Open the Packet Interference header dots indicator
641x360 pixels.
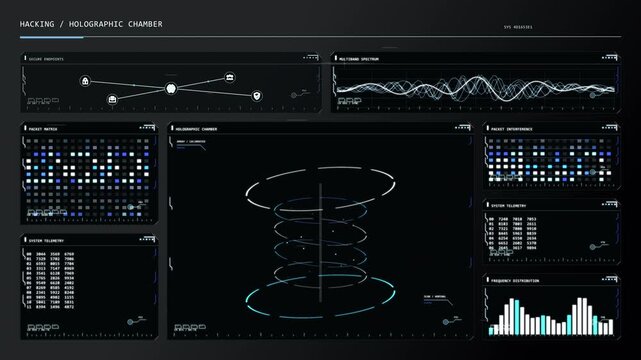tap(609, 128)
